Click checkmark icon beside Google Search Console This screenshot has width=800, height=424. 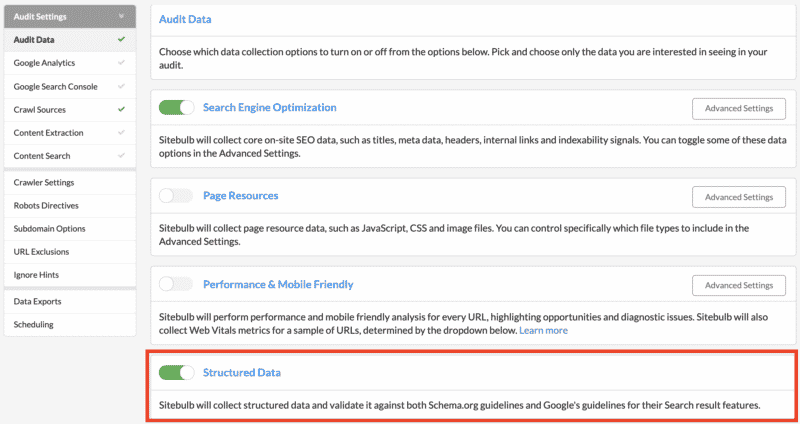coord(121,86)
